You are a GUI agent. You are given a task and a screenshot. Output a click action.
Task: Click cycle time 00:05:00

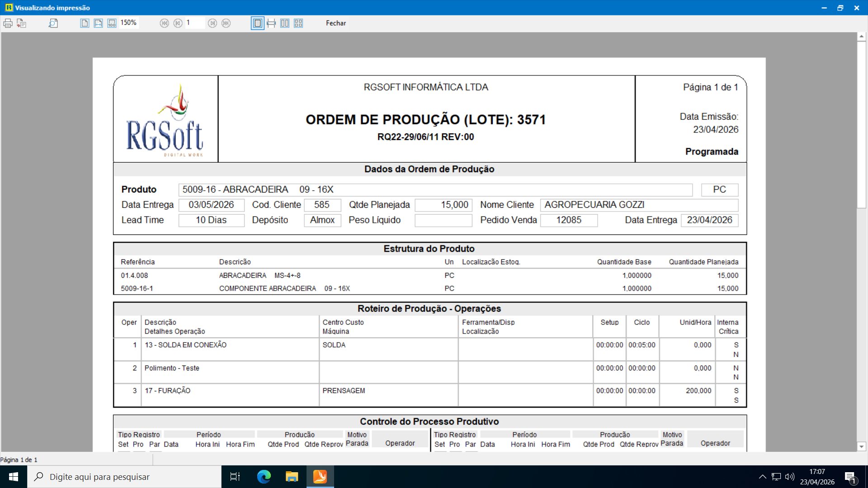[x=642, y=345]
